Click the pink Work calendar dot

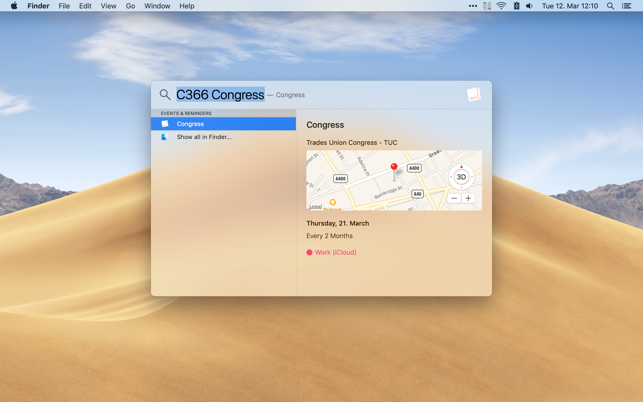pyautogui.click(x=309, y=252)
